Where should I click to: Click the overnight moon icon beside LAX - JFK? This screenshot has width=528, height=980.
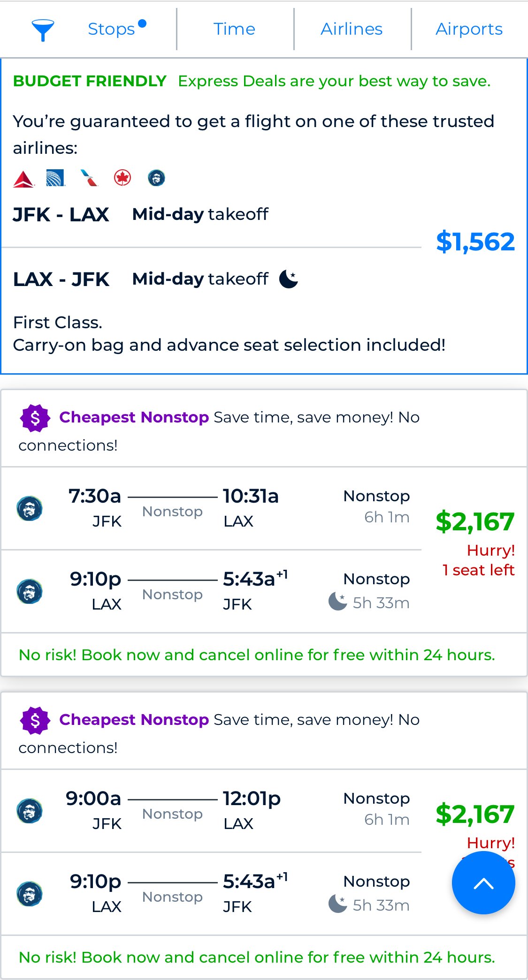pos(289,279)
